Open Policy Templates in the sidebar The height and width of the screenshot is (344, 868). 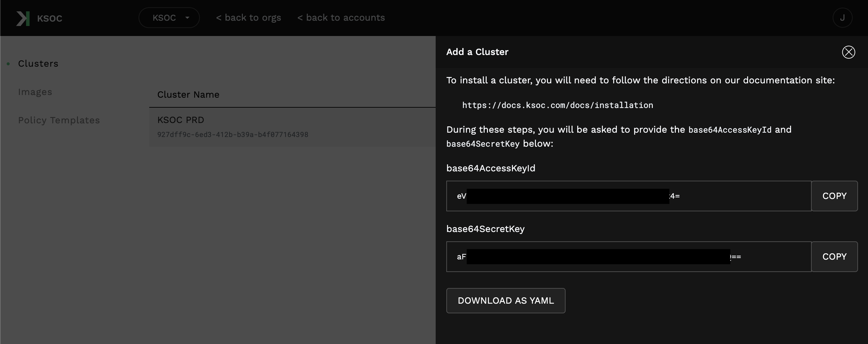(x=59, y=120)
